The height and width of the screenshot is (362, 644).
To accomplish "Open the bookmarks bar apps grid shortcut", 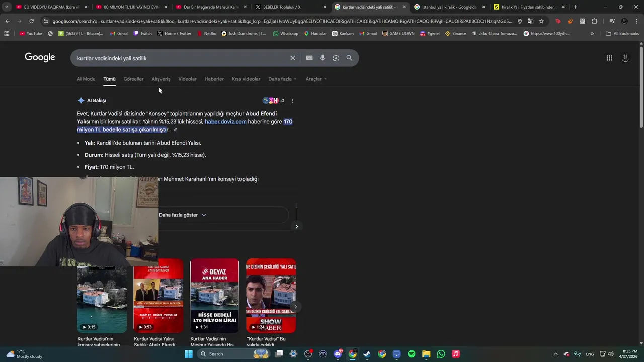I will point(7,33).
